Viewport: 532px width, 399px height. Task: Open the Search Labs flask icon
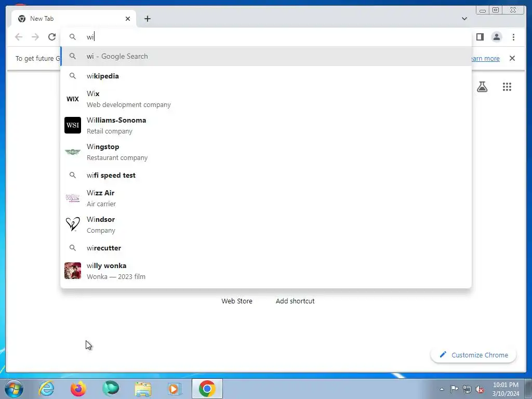coord(482,87)
